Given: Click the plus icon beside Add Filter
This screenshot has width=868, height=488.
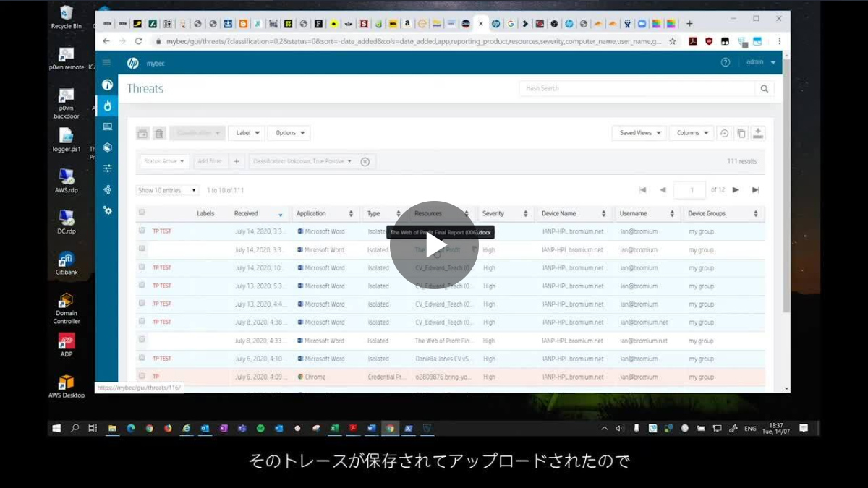Looking at the screenshot, I should tap(236, 161).
